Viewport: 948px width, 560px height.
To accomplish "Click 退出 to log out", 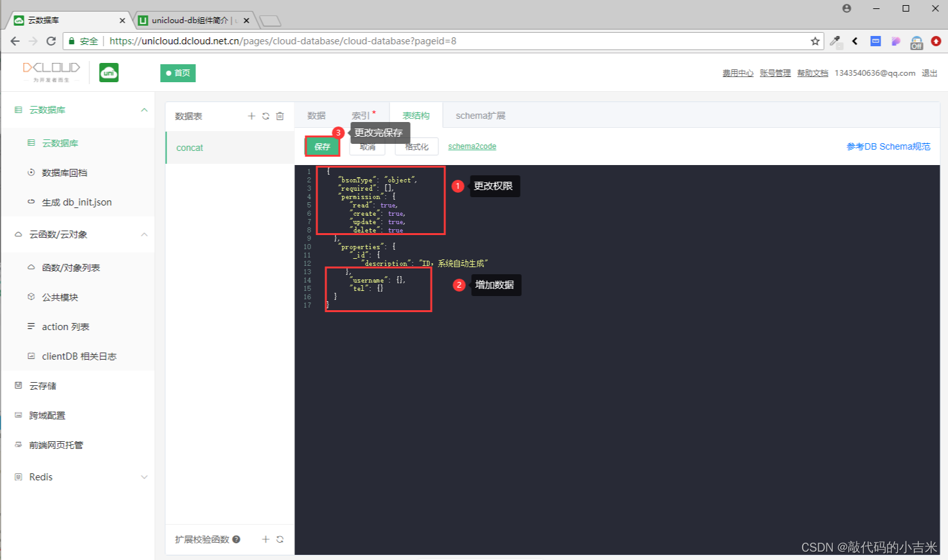I will 929,73.
